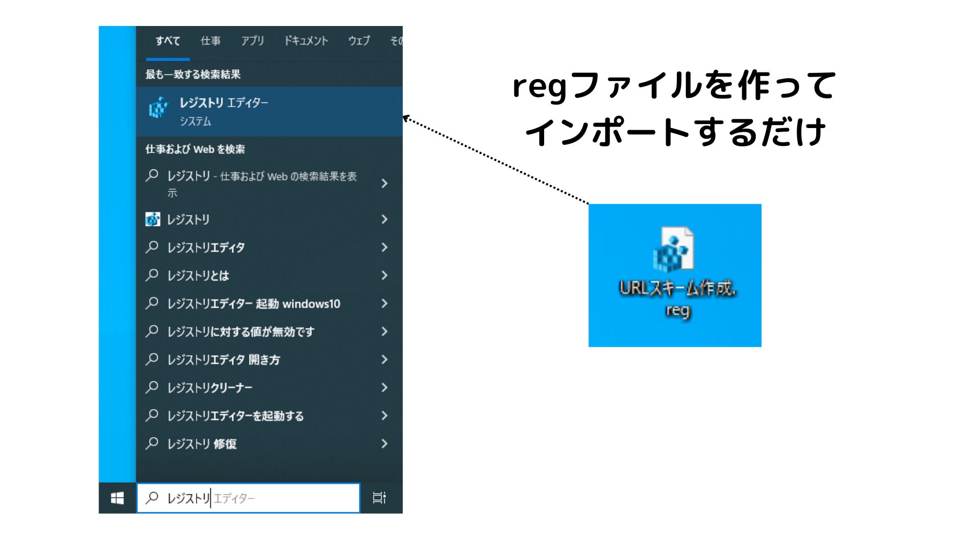
Task: Click the レジストリ app icon suggestion
Action: pyautogui.click(x=153, y=219)
